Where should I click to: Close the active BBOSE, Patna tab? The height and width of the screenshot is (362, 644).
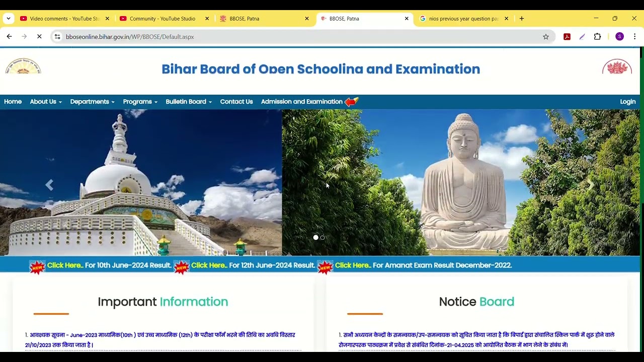tap(407, 19)
